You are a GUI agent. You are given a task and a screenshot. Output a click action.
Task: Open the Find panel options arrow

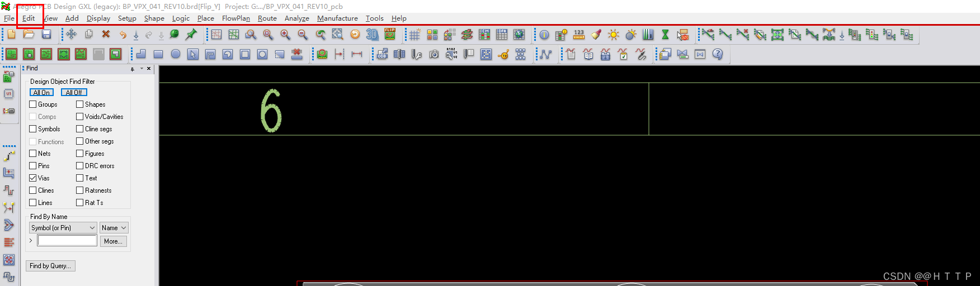142,69
